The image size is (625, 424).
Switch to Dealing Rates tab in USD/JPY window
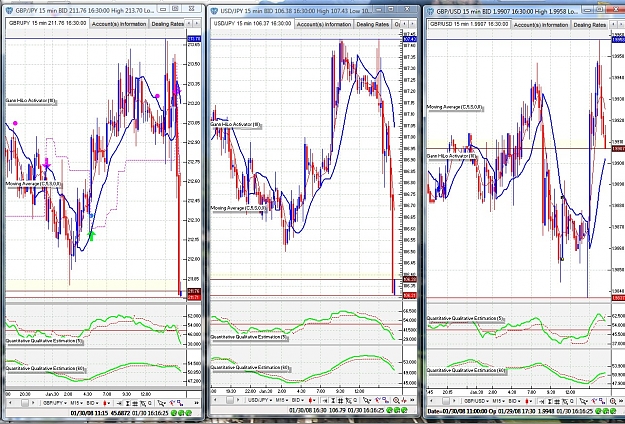[x=372, y=24]
